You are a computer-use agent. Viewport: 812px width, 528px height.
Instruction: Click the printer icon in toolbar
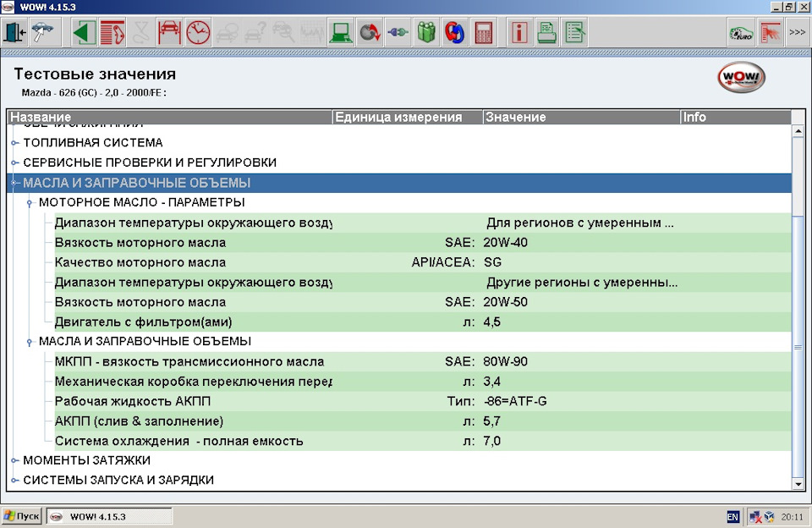[x=547, y=33]
